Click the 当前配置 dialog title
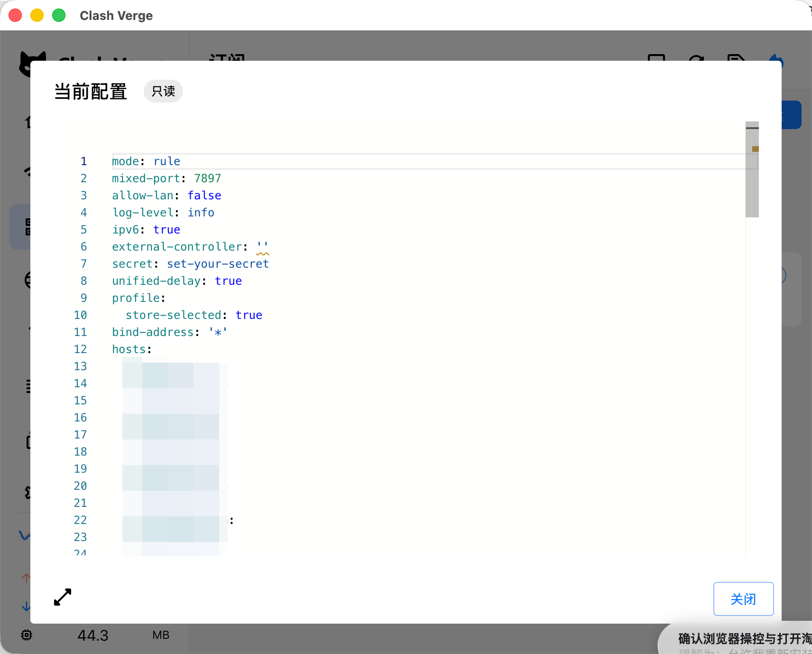812x654 pixels. [x=91, y=92]
